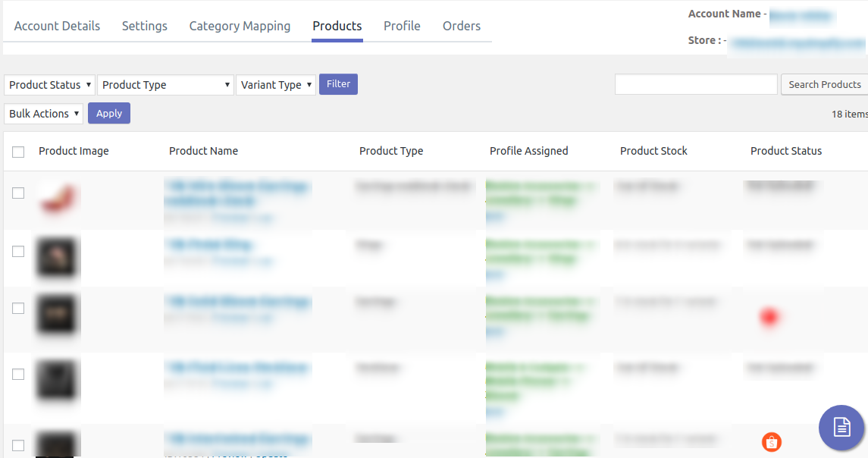Viewport: 868px width, 458px height.
Task: Open the Product Status dropdown
Action: coord(49,85)
